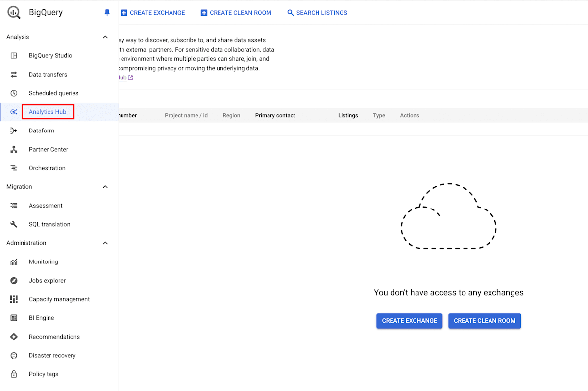Click CREATE CLEAN ROOM in top toolbar

click(x=236, y=13)
